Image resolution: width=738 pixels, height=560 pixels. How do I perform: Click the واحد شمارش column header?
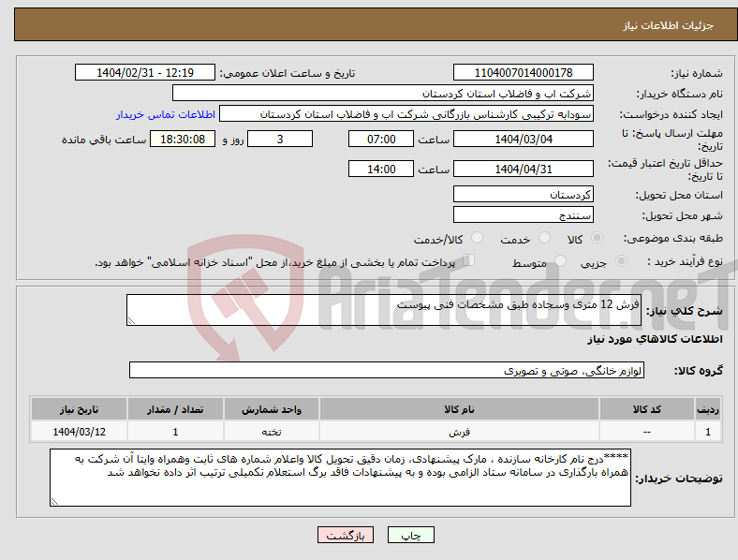[x=272, y=409]
